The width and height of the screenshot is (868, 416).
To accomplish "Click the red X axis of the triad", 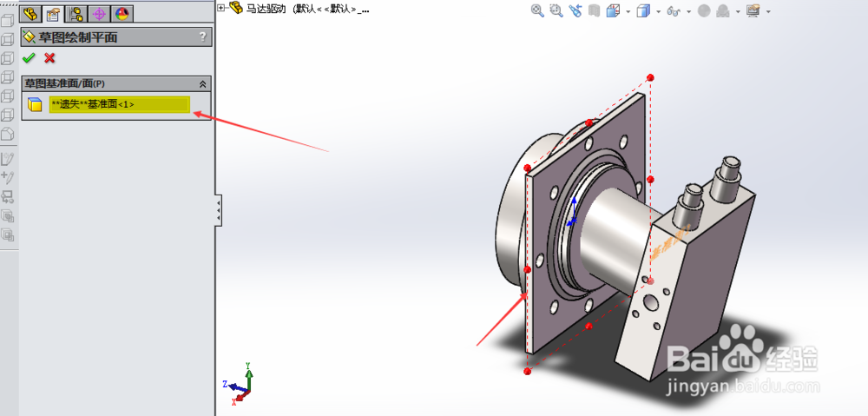I will (x=242, y=395).
